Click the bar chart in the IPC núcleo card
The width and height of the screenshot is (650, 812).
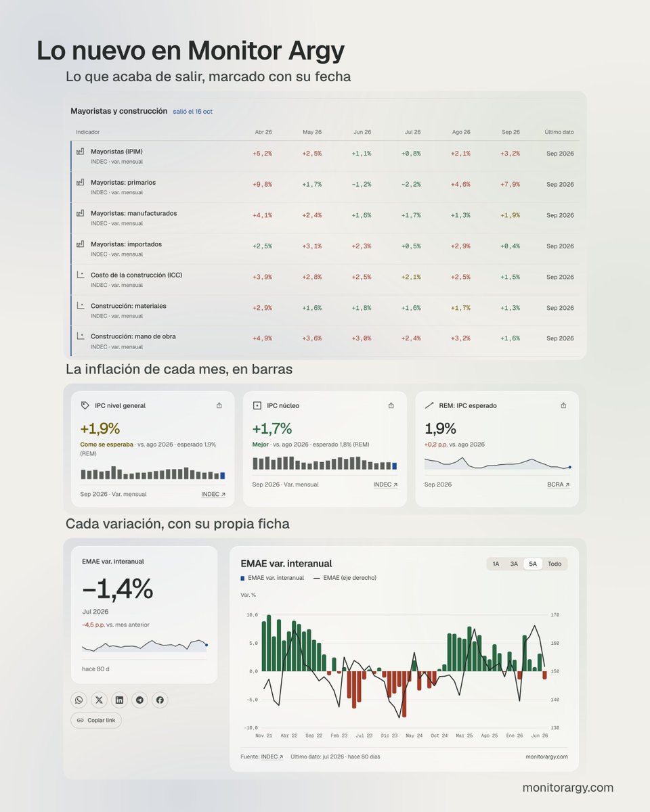(325, 463)
